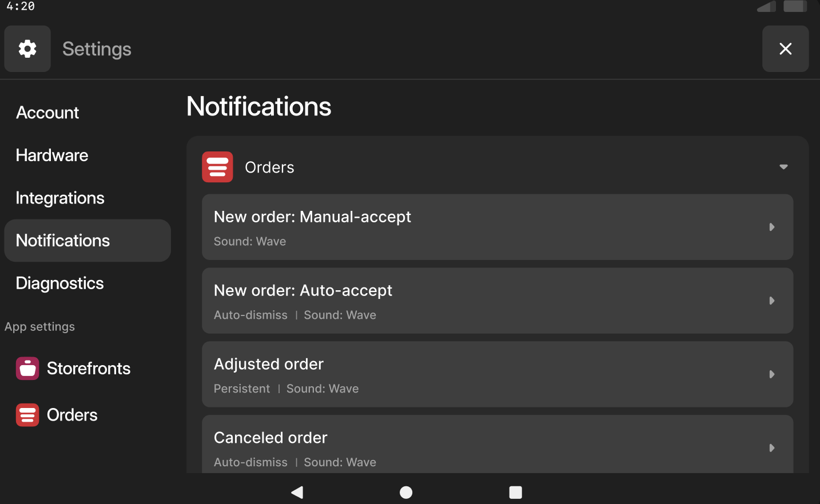Expand the Canceled order row chevron
The height and width of the screenshot is (504, 820).
pyautogui.click(x=771, y=448)
